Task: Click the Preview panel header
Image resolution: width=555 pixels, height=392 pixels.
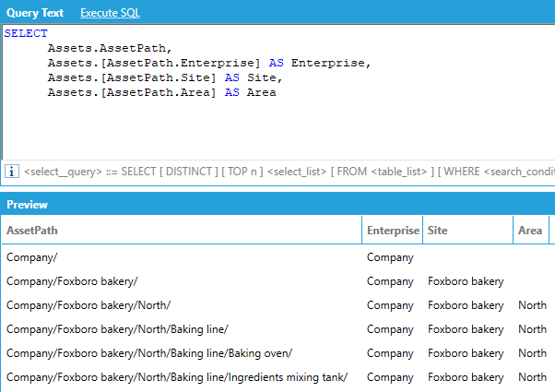Action: coord(28,205)
